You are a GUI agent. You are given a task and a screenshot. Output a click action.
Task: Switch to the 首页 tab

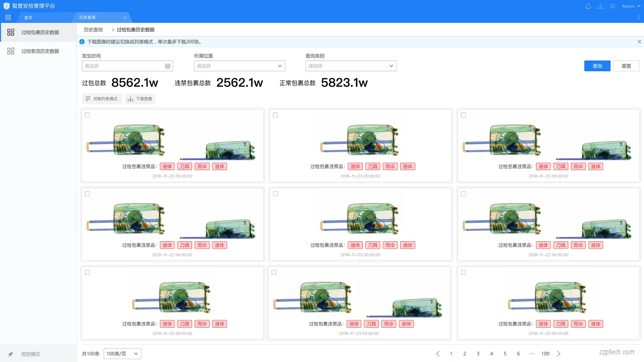click(x=28, y=18)
